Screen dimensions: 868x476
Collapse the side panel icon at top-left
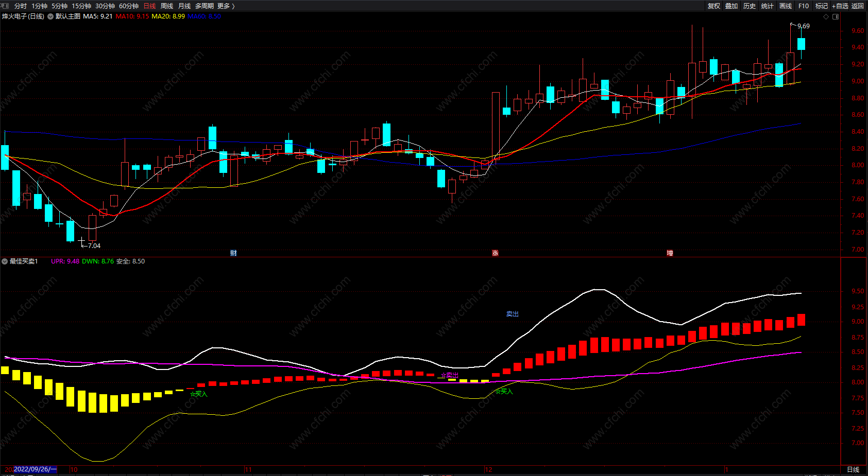5,6
